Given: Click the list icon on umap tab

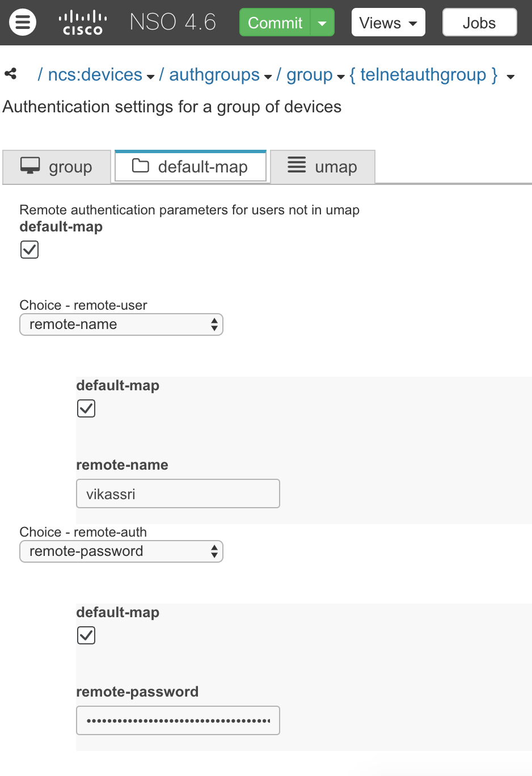Looking at the screenshot, I should tap(297, 165).
